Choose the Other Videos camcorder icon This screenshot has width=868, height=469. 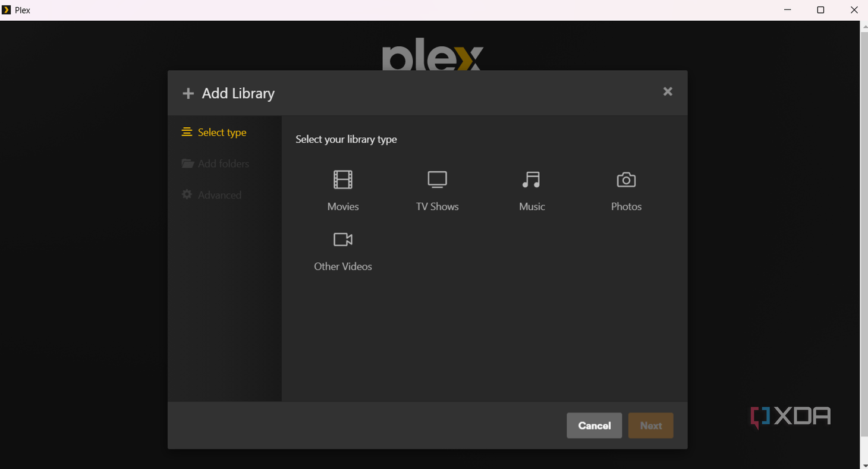[x=343, y=240]
